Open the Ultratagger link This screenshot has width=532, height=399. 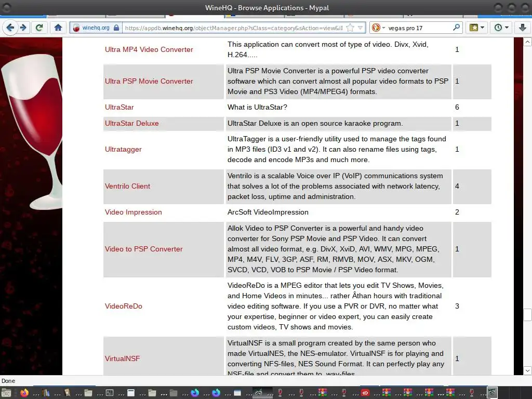click(123, 150)
